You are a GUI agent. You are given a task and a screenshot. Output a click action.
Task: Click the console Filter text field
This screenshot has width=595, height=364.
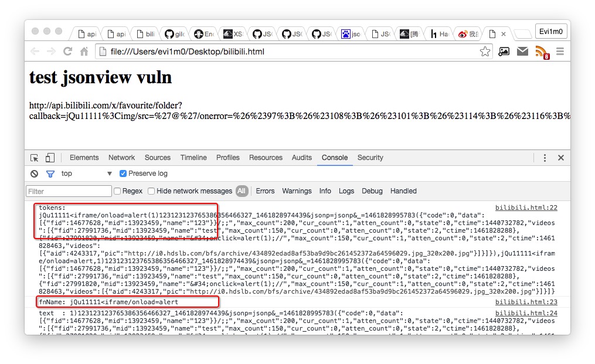pos(69,191)
